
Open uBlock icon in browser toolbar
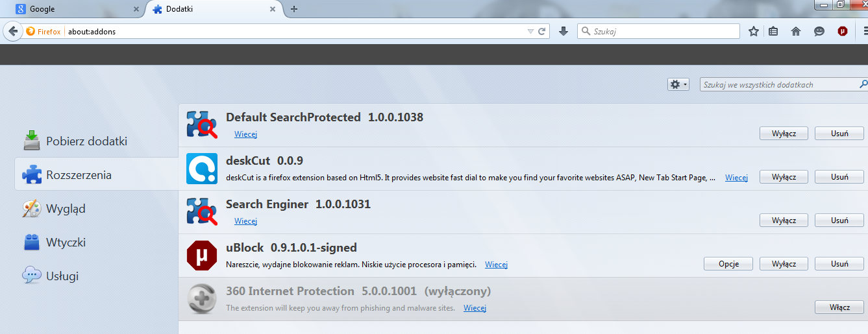click(x=843, y=31)
